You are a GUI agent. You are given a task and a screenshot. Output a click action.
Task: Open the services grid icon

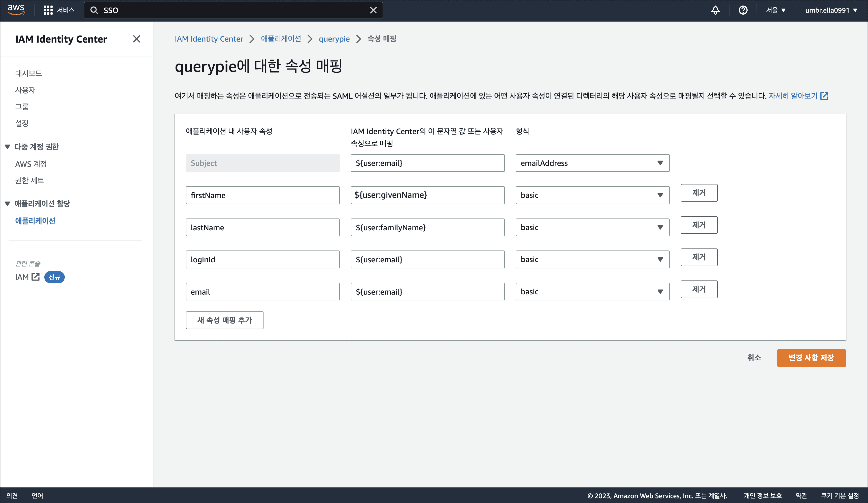pos(48,10)
